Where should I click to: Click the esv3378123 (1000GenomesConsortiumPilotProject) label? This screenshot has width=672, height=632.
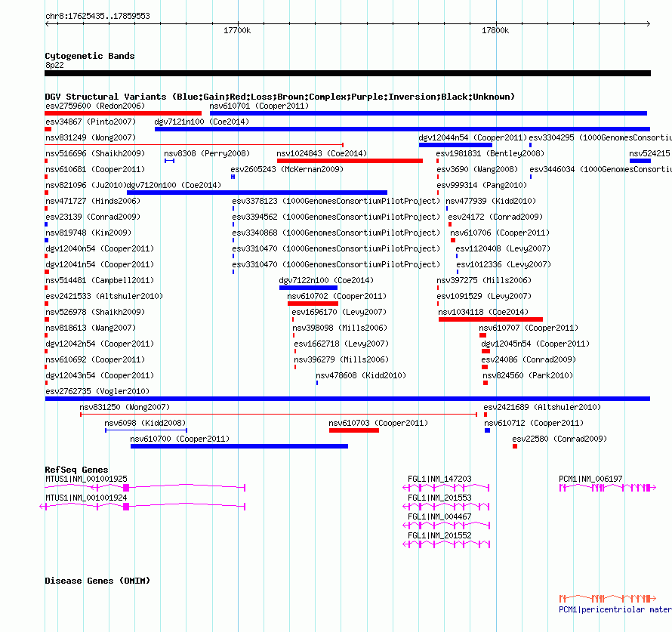click(336, 201)
